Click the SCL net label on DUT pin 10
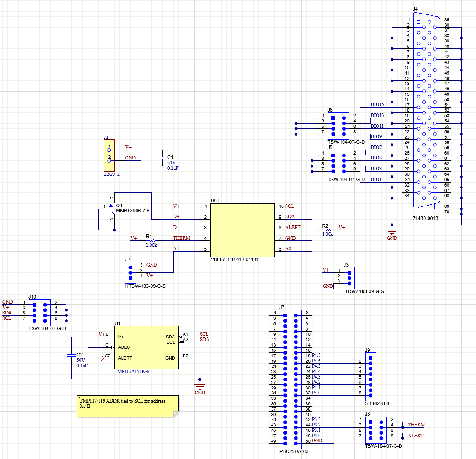This screenshot has width=476, height=459. pyautogui.click(x=289, y=206)
